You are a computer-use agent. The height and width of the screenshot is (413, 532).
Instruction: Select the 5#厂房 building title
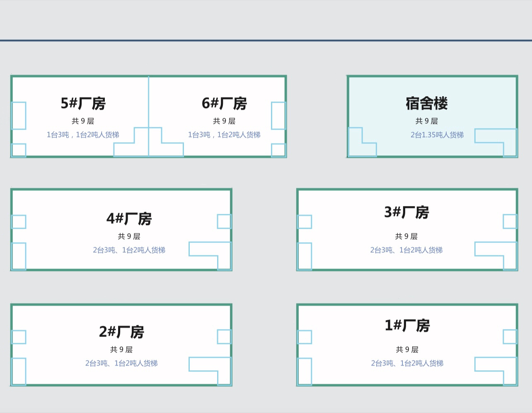click(x=83, y=103)
